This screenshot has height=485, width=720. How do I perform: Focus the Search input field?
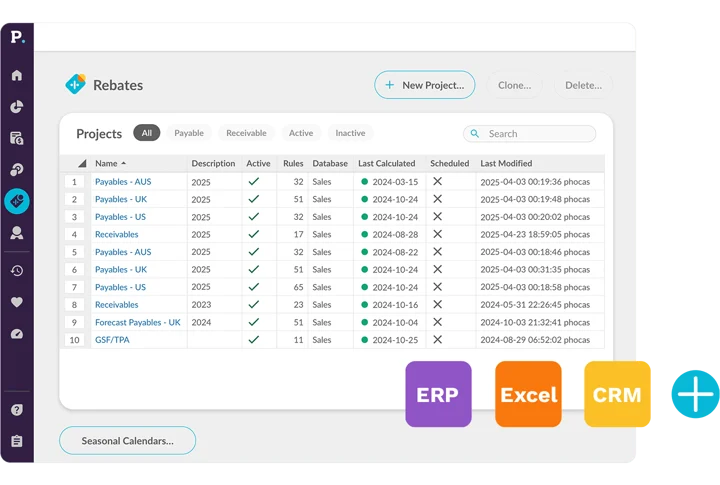(529, 134)
